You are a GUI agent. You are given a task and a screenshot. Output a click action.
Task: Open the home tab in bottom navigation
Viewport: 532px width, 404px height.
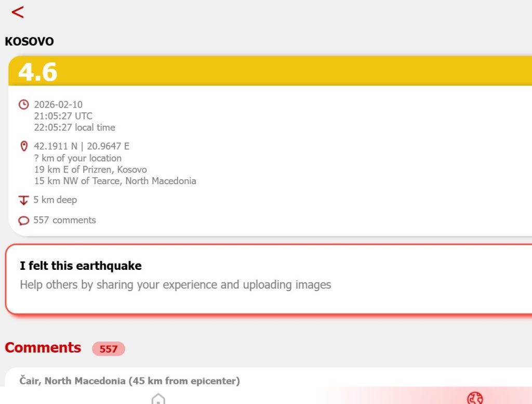tap(158, 399)
